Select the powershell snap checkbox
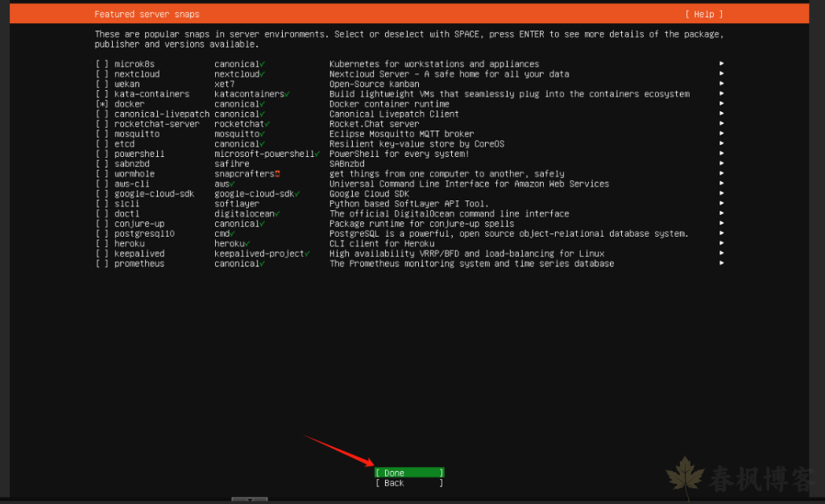 102,155
